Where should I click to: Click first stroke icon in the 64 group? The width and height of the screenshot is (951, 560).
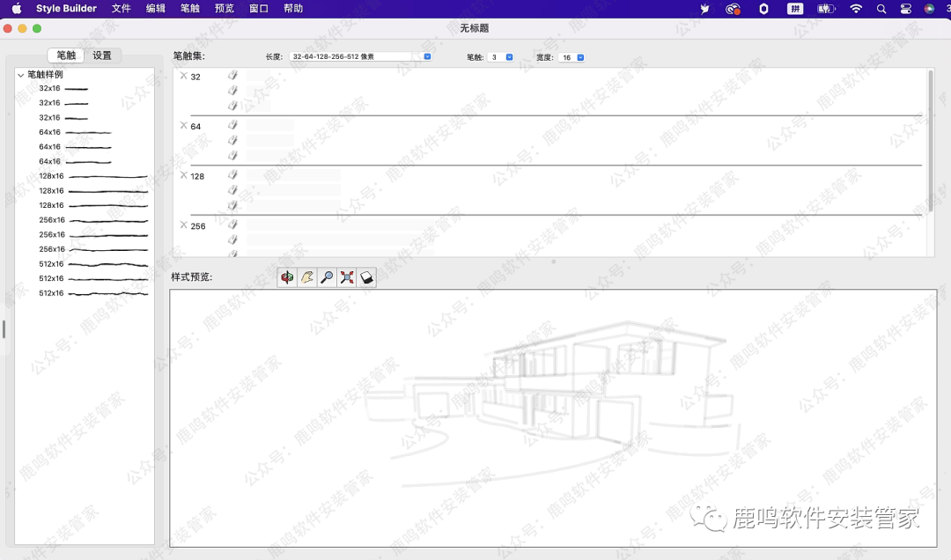click(233, 125)
